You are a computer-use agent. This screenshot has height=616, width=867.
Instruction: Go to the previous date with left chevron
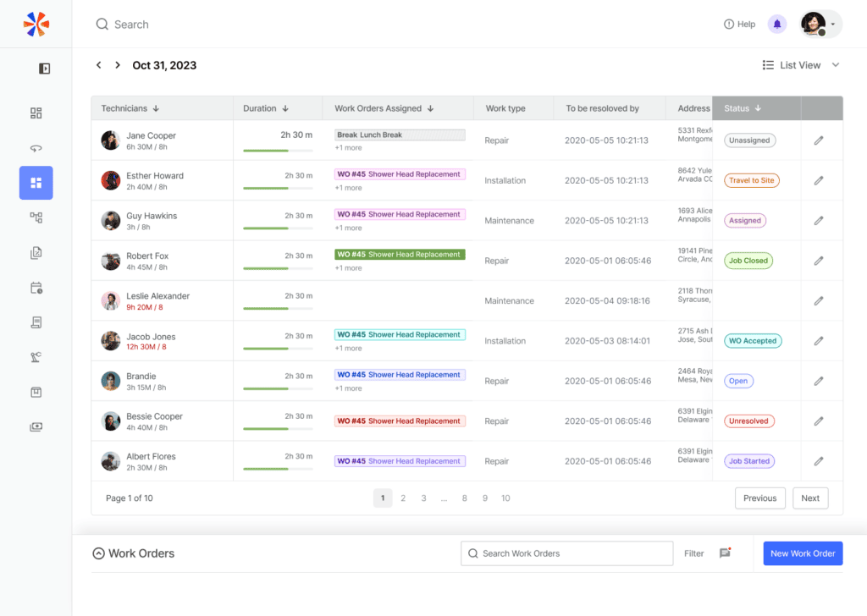tap(98, 65)
